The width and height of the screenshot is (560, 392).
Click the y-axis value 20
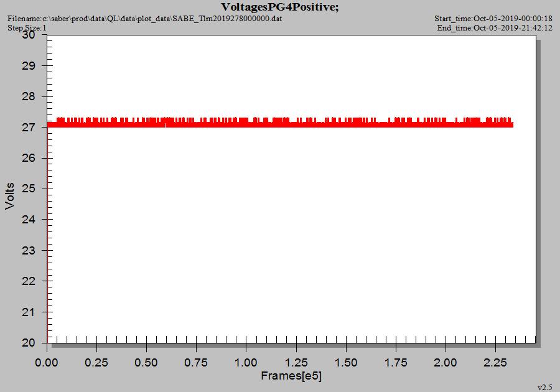click(x=29, y=343)
